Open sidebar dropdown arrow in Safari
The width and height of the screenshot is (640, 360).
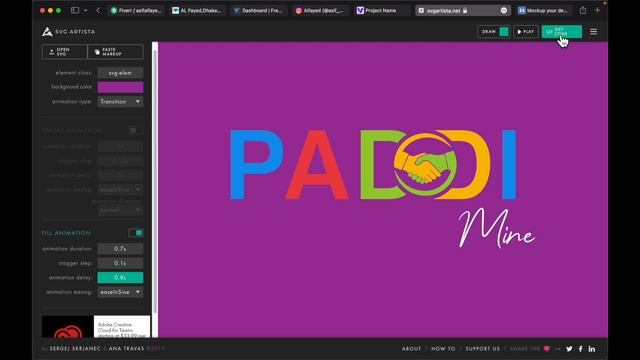point(85,11)
